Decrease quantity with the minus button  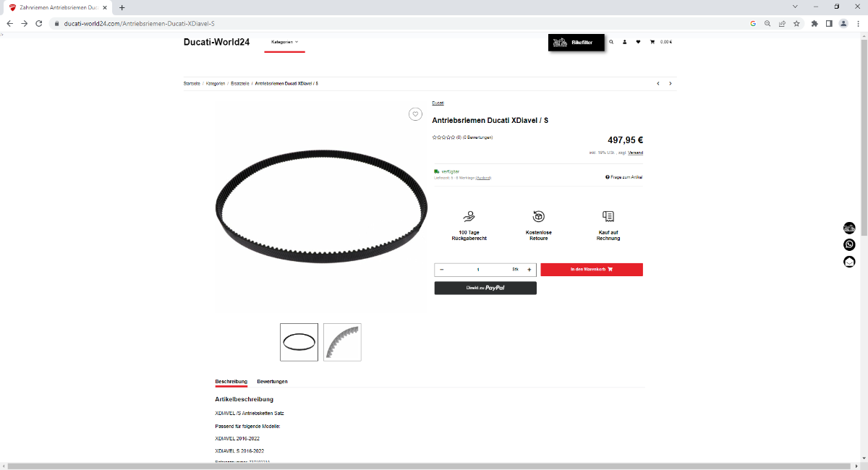(442, 270)
